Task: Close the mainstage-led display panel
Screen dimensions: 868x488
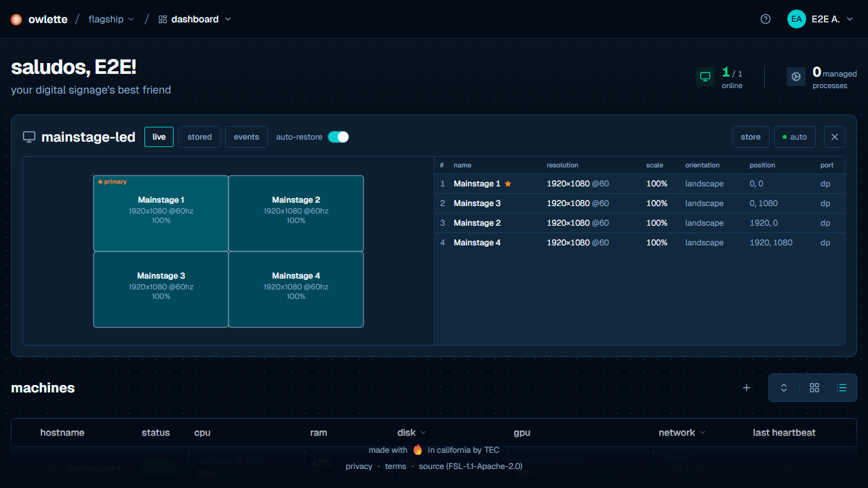Action: [835, 137]
